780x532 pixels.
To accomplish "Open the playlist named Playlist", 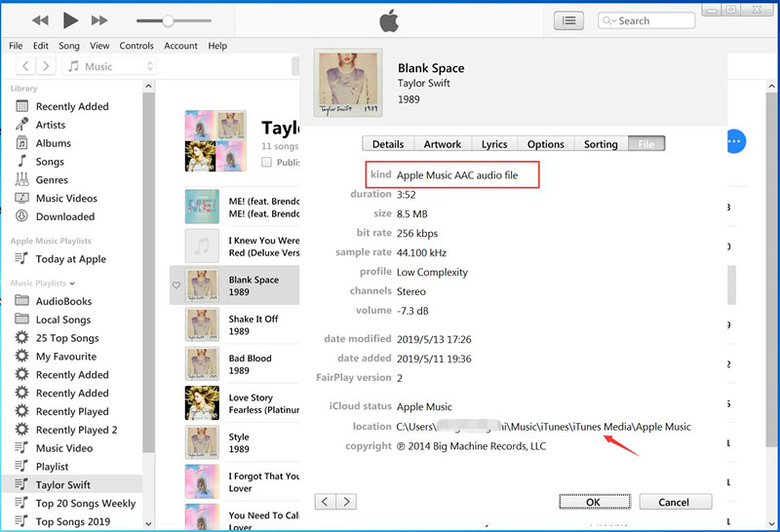I will 53,467.
